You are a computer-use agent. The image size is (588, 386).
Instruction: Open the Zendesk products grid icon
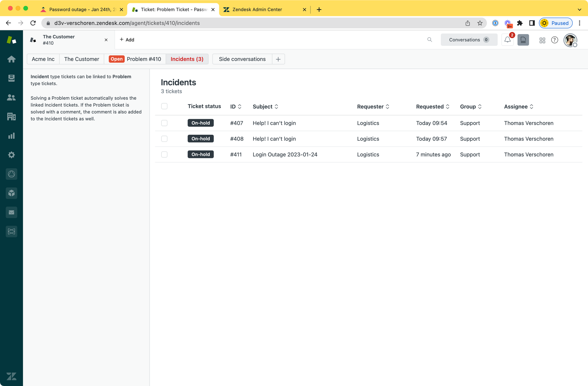(x=542, y=40)
